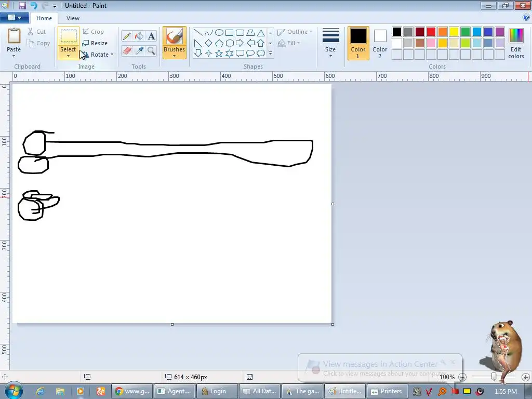
Task: Select the Left arrow shape
Action: click(x=250, y=43)
